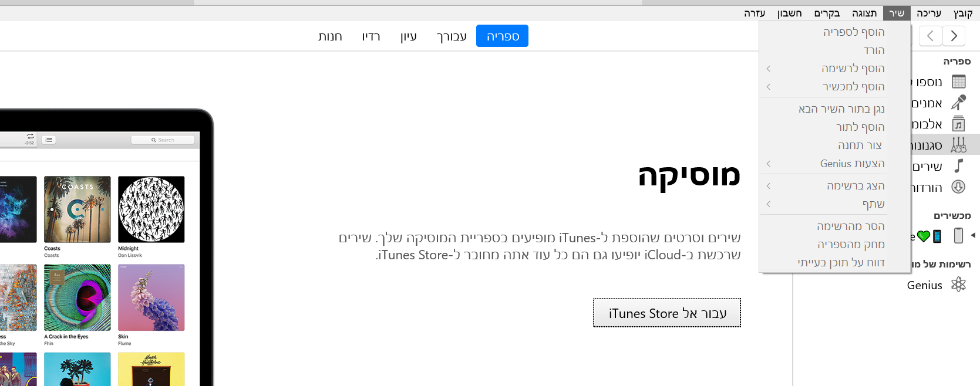Viewport: 980px width, 386px height.
Task: Open the קובץ menu
Action: [x=963, y=13]
